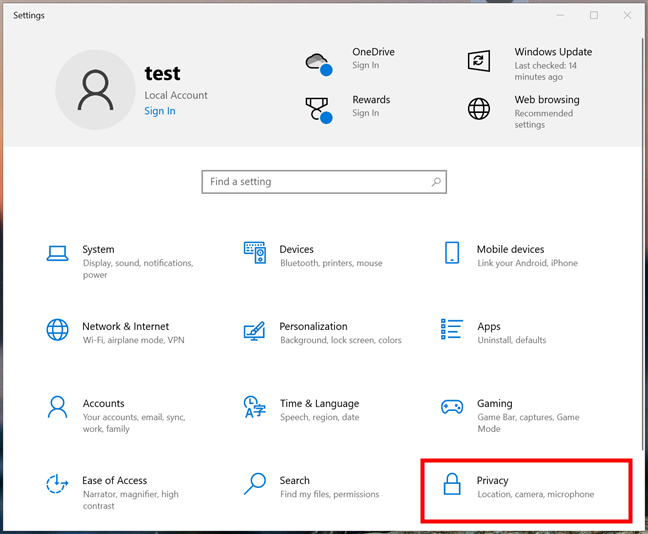The image size is (648, 534).
Task: Click 'Find my files, permissions' description
Action: pos(329,494)
